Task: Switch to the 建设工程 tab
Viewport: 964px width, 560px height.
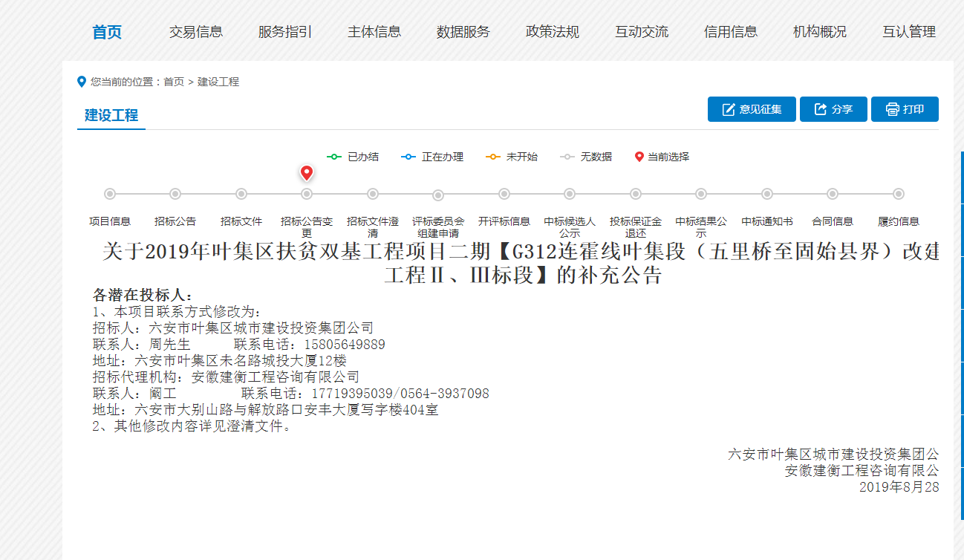Action: coord(111,115)
